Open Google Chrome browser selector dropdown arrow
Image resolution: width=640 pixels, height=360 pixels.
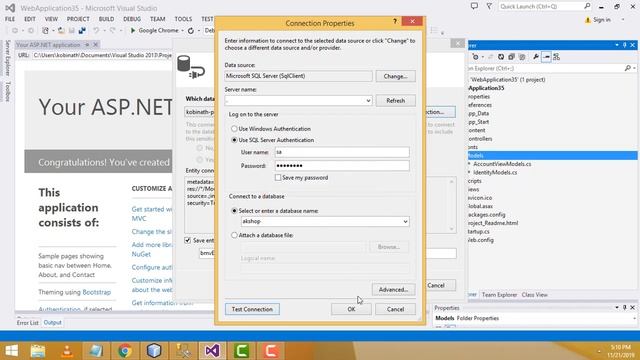coord(182,31)
